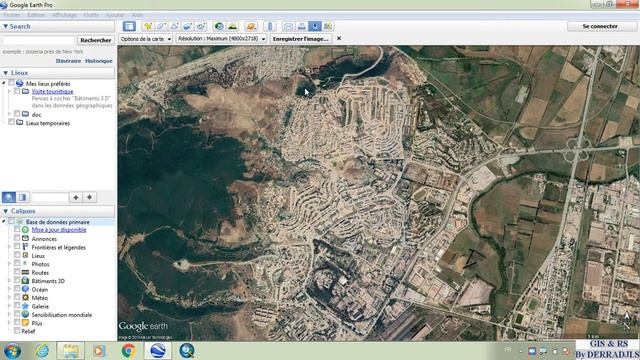
Task: Select Sensibilisation mondiale layer row
Action: click(62, 315)
